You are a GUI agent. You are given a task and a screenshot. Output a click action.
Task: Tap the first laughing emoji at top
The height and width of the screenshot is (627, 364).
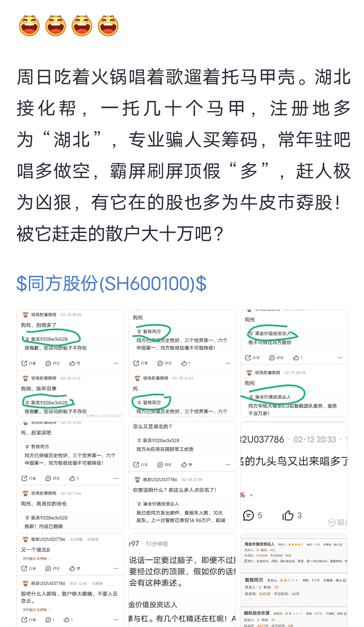pyautogui.click(x=29, y=26)
